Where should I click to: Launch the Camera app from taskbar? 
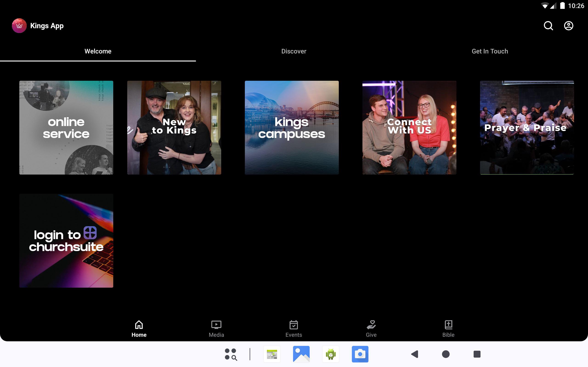(360, 354)
